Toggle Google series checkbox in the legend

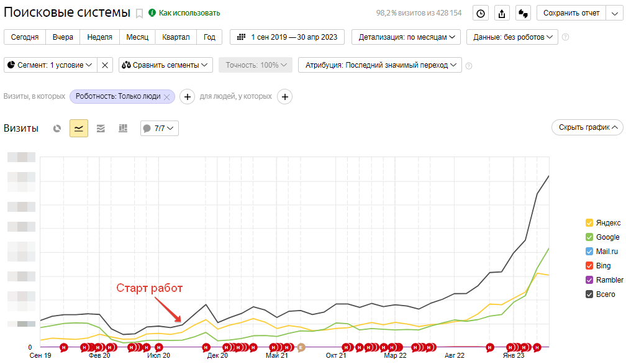click(x=589, y=237)
